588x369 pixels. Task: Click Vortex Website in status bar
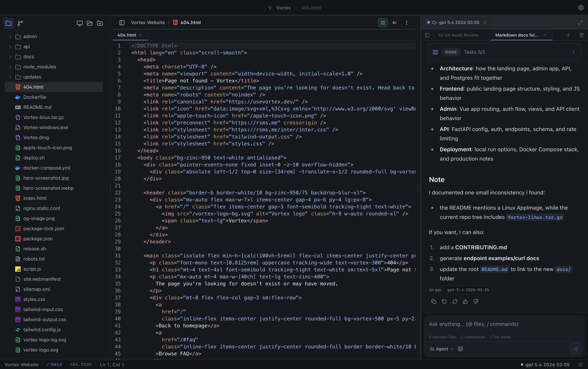click(x=21, y=365)
